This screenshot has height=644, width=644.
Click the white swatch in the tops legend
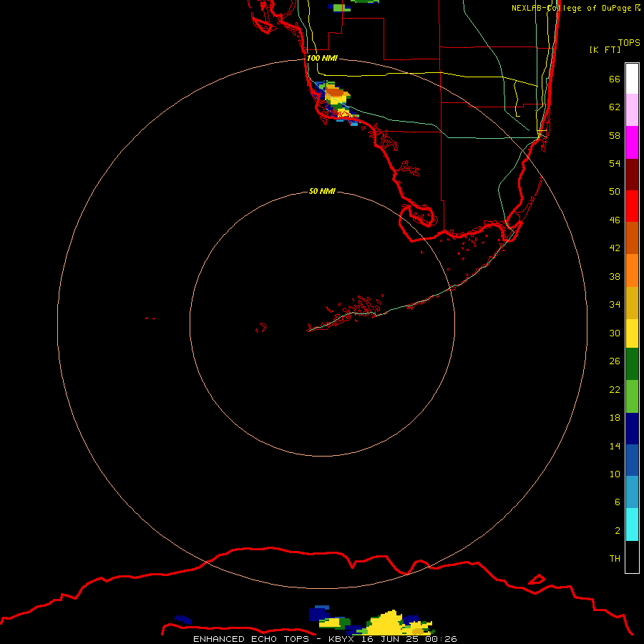click(x=632, y=79)
